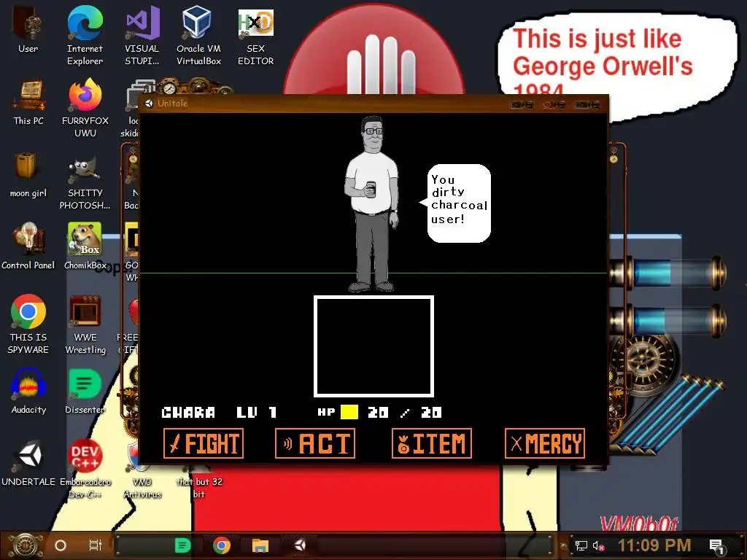Open the This PC desktop icon
The width and height of the screenshot is (747, 560).
pos(28,102)
